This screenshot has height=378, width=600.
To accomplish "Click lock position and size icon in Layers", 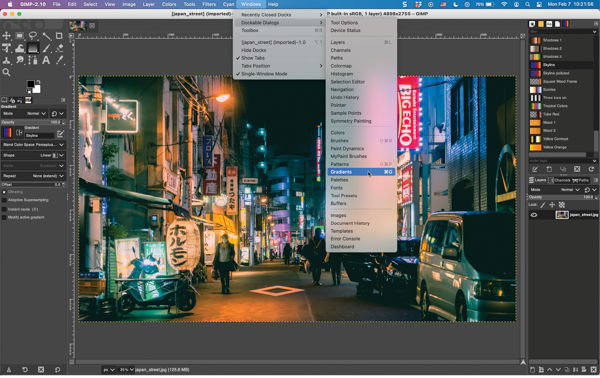I will coord(552,205).
